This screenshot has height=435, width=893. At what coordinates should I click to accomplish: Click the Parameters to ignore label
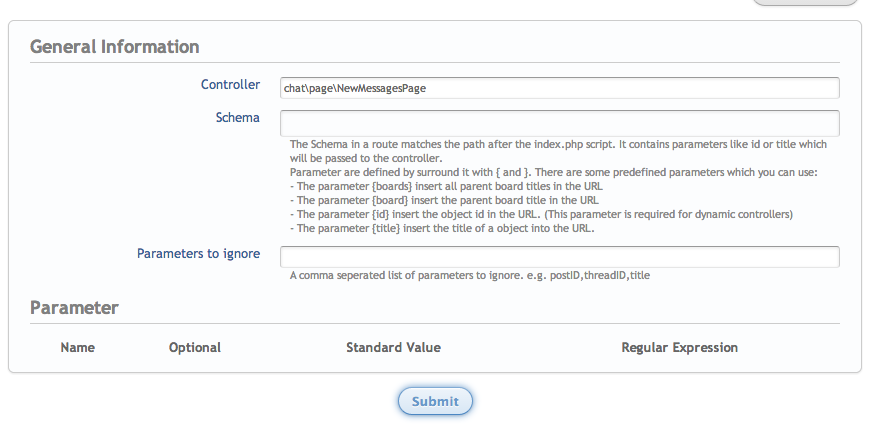198,254
